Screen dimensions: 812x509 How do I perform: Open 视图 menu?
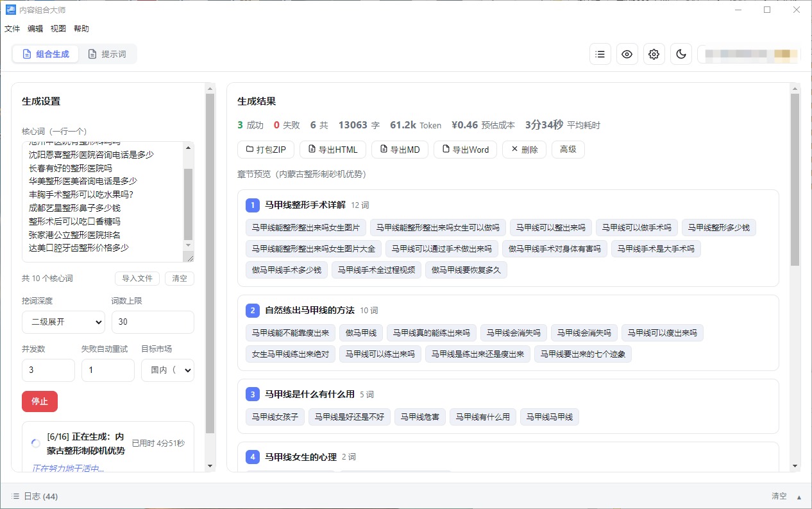pyautogui.click(x=58, y=28)
